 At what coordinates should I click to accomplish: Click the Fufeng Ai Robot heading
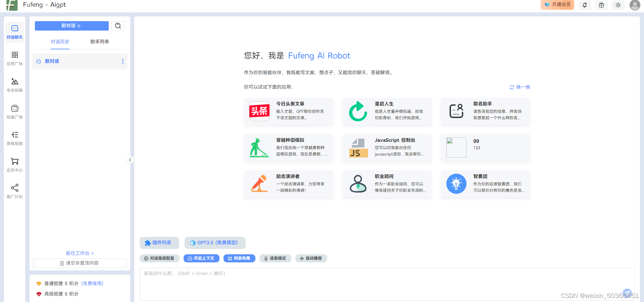(x=319, y=56)
